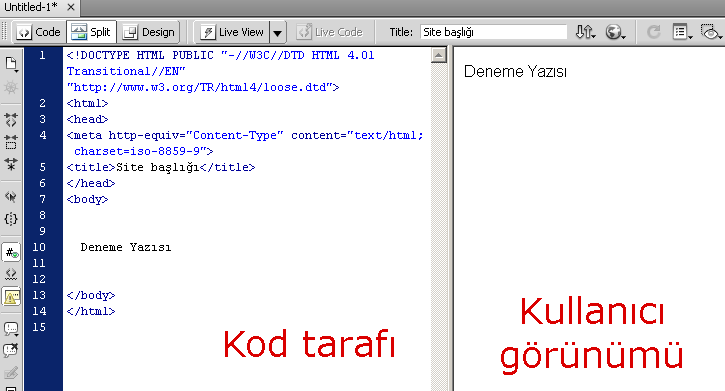Open the View Options icon
The height and width of the screenshot is (391, 725).
pyautogui.click(x=682, y=32)
